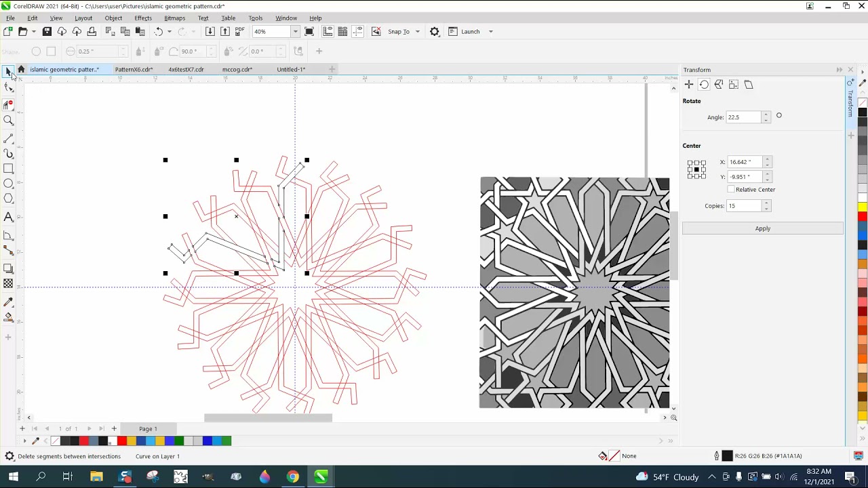
Task: Click the Export icon in toolbar
Action: click(224, 32)
